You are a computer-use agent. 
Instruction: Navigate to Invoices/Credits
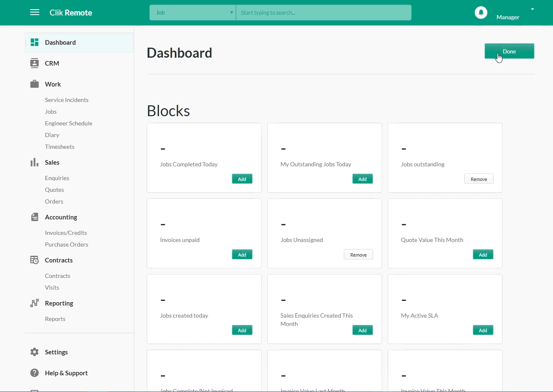pos(66,232)
